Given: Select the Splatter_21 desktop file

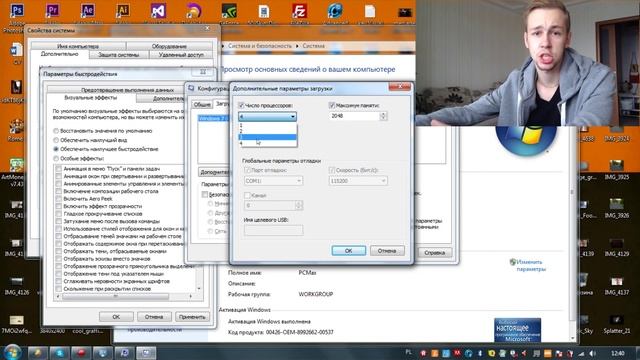Looking at the screenshot, I should (616, 324).
